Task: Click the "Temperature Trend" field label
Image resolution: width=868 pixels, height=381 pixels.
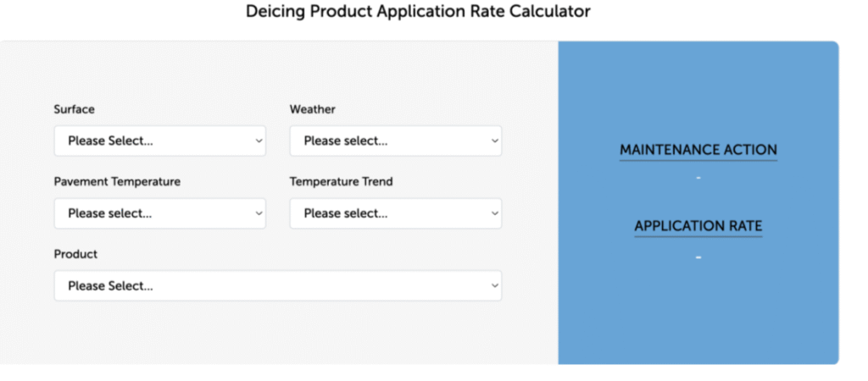Action: 341,181
